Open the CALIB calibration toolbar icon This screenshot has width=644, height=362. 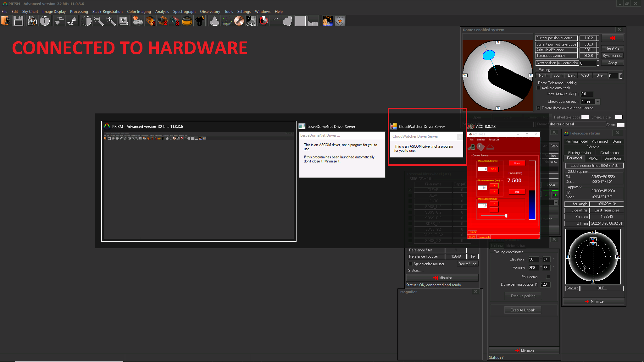pyautogui.click(x=251, y=21)
